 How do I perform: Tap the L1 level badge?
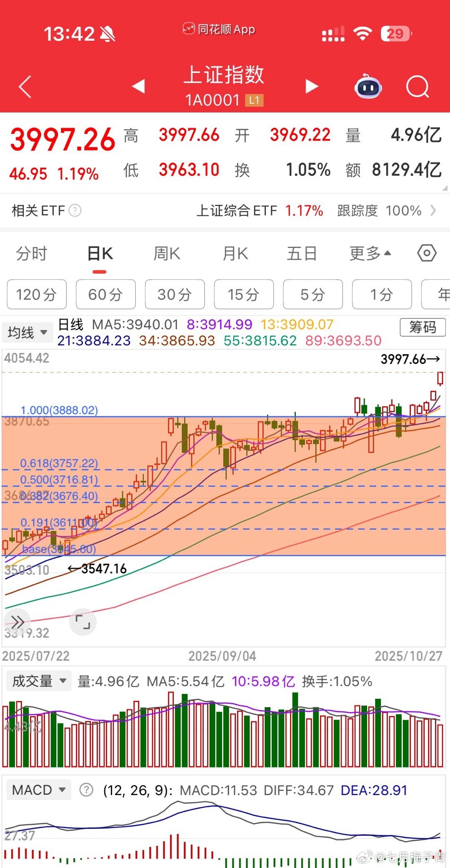254,100
